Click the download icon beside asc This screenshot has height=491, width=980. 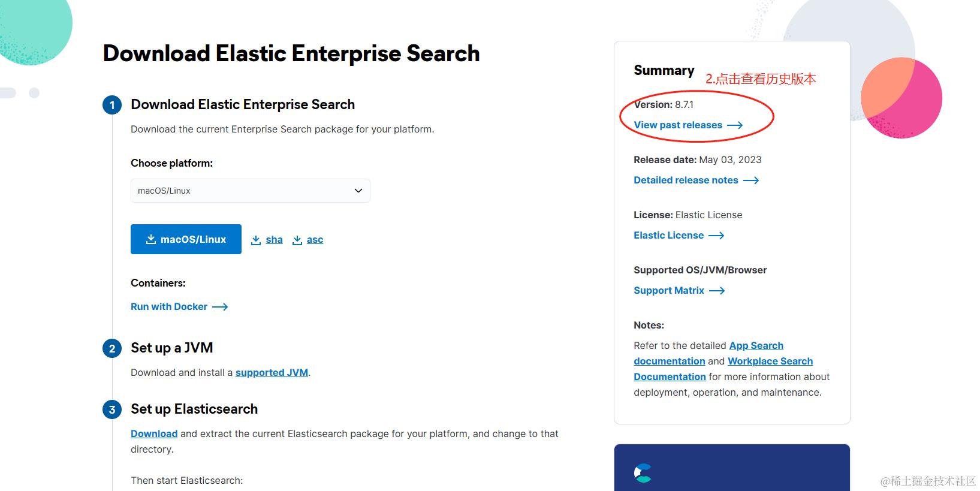point(297,240)
